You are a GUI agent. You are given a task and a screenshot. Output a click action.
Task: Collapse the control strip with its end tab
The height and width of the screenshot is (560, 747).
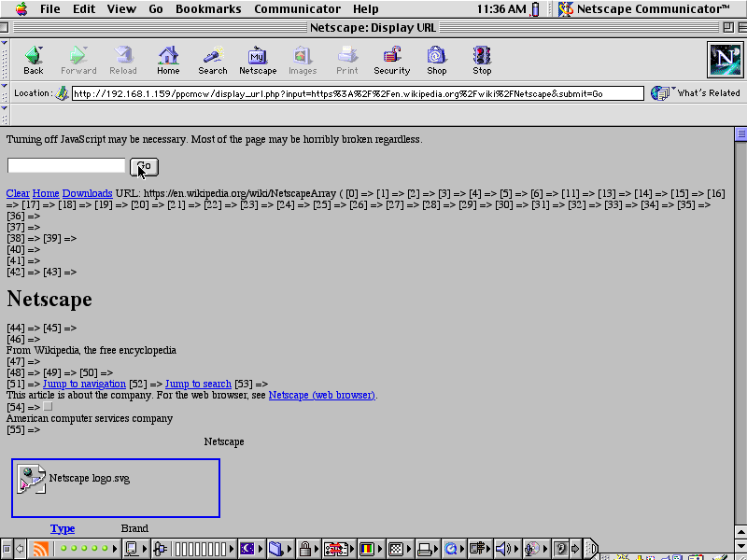[x=591, y=549]
